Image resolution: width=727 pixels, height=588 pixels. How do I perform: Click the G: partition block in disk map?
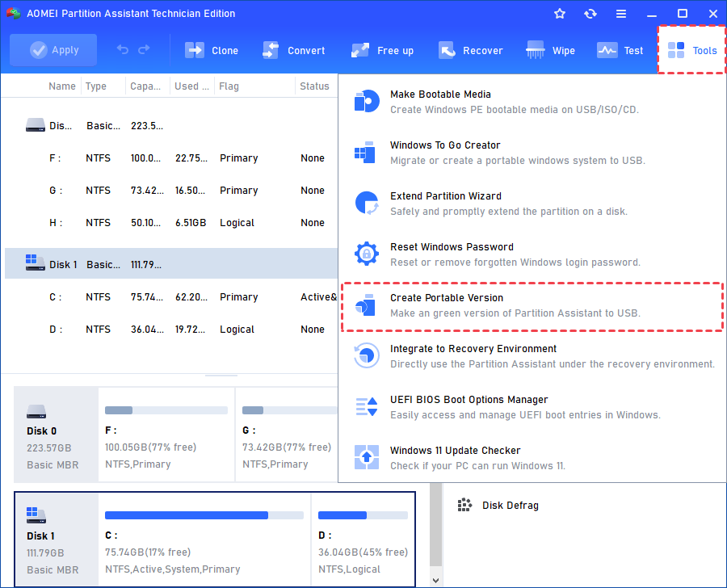pos(287,435)
